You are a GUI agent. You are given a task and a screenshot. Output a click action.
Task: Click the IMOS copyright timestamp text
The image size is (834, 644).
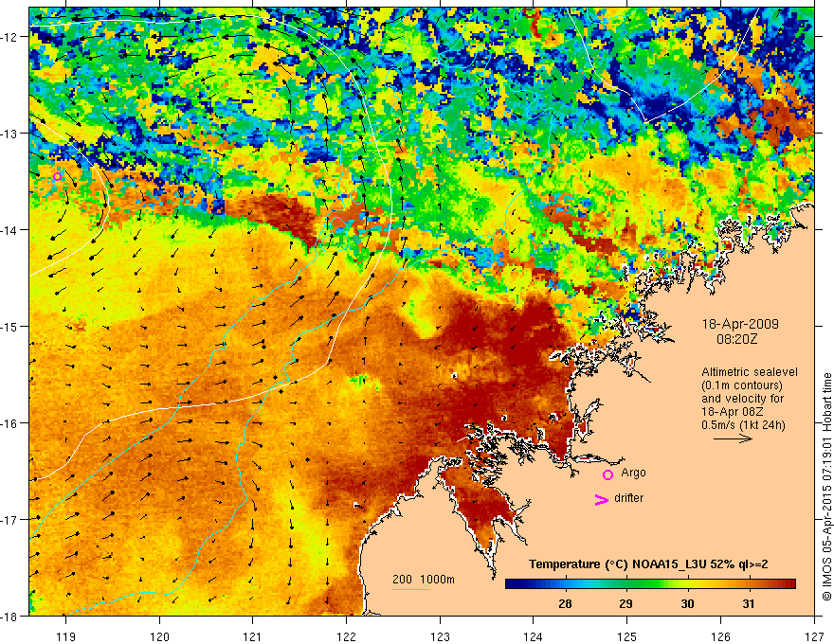click(x=827, y=487)
